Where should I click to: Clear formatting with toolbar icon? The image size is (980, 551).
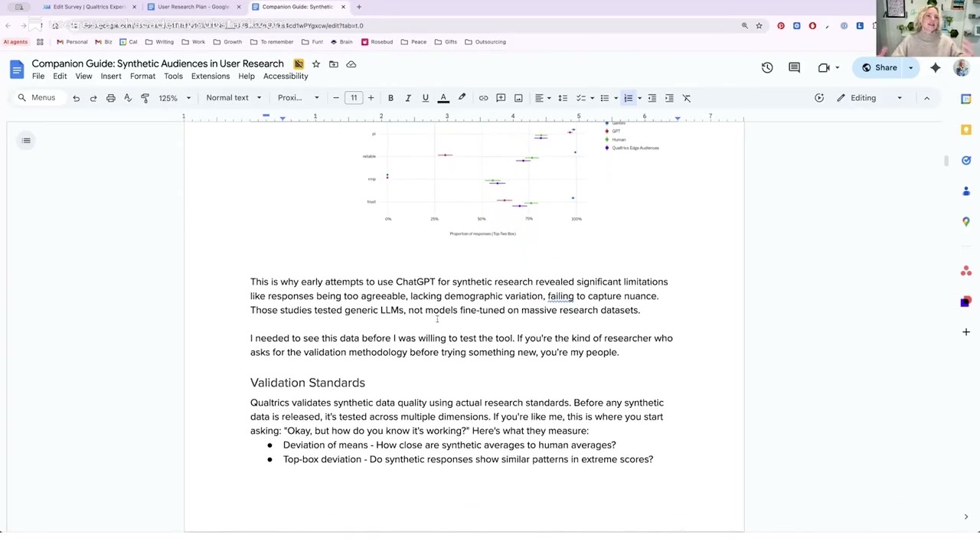pos(687,98)
